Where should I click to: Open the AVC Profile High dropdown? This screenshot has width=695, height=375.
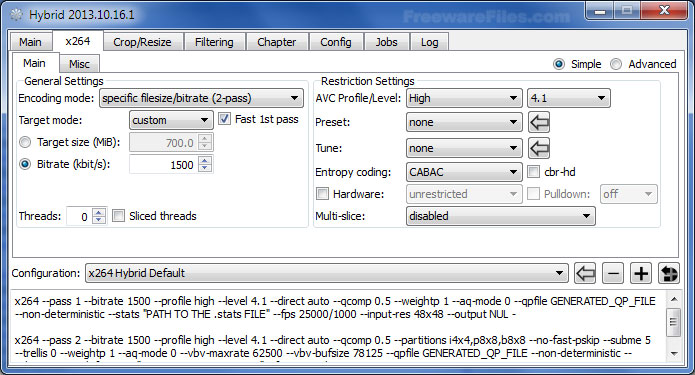tap(464, 98)
